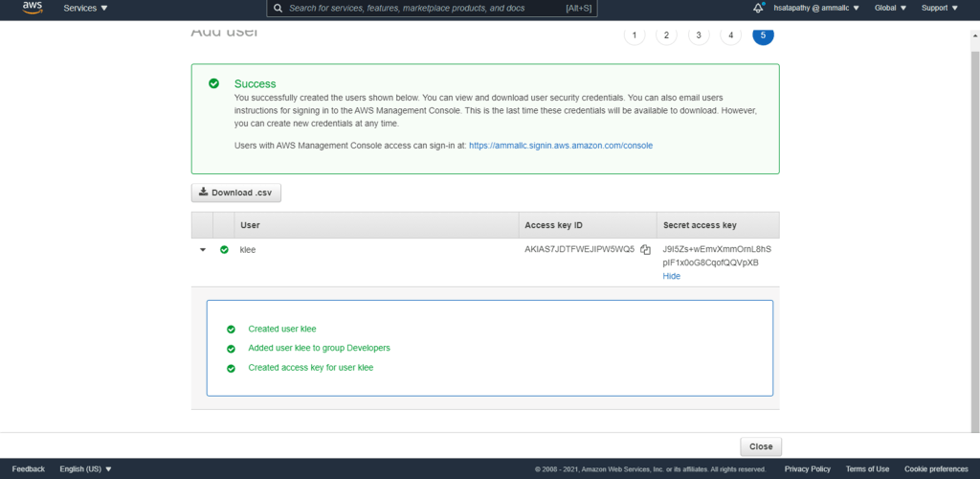Open the notifications bell icon
The width and height of the screenshot is (980, 479).
coord(758,8)
